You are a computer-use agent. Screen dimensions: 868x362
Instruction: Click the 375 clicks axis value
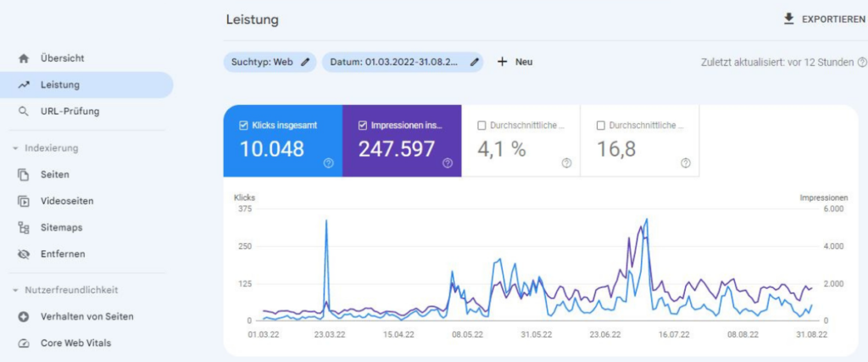point(245,209)
